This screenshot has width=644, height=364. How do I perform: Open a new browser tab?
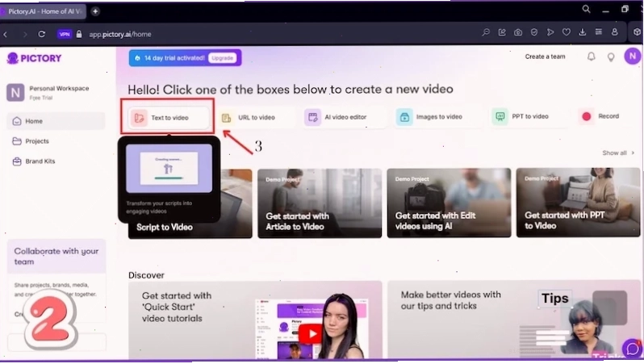click(95, 11)
